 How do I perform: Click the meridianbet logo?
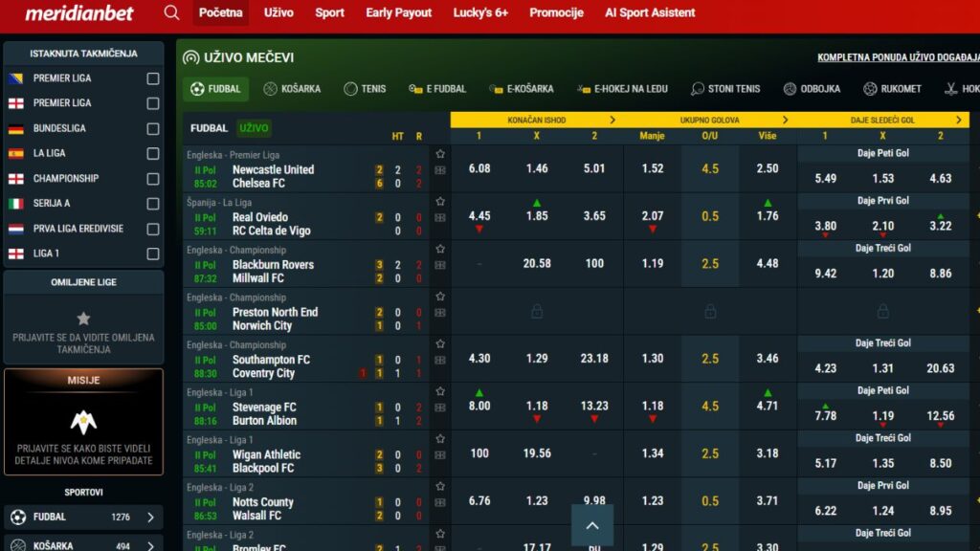coord(78,13)
